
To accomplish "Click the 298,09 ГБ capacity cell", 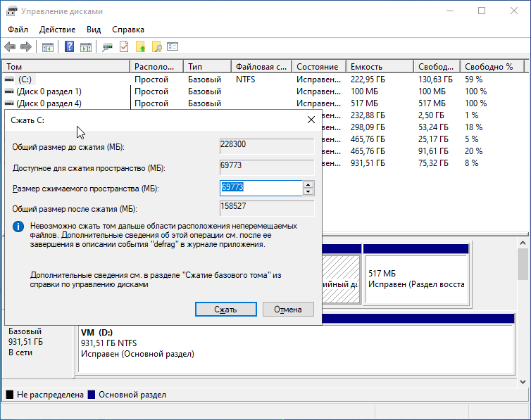I will pyautogui.click(x=368, y=127).
